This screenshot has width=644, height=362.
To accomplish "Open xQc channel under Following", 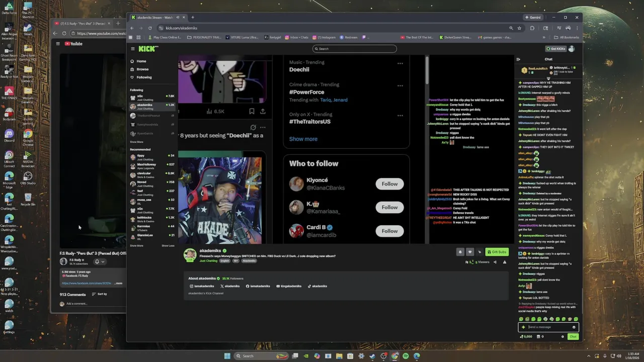I will tap(151, 97).
